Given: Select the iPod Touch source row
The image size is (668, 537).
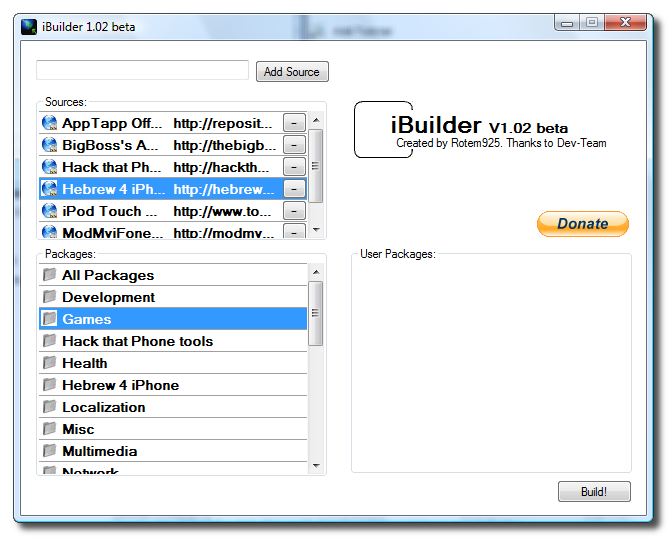Looking at the screenshot, I should [x=173, y=211].
